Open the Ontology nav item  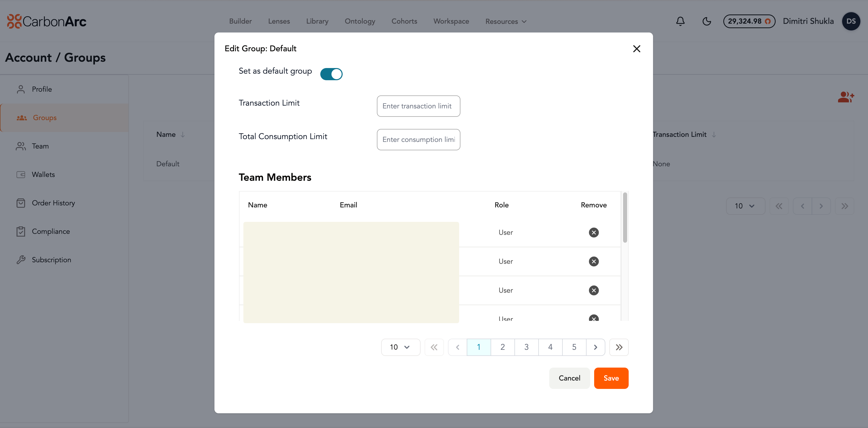coord(360,21)
